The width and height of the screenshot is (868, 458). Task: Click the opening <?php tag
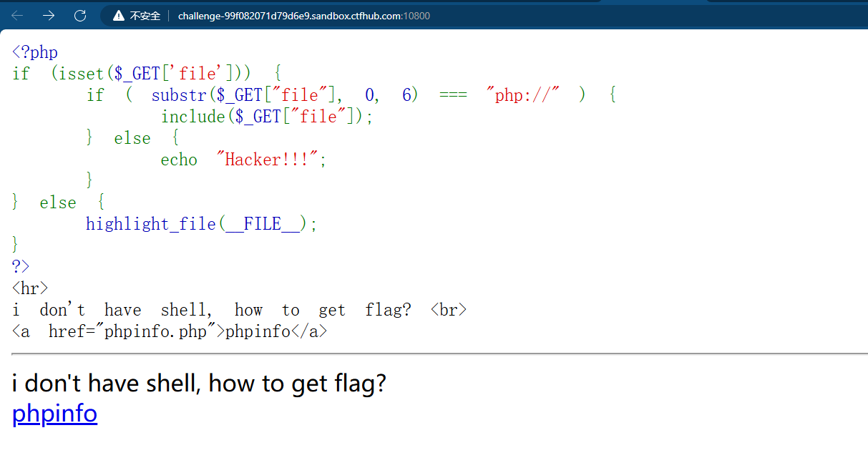point(35,52)
